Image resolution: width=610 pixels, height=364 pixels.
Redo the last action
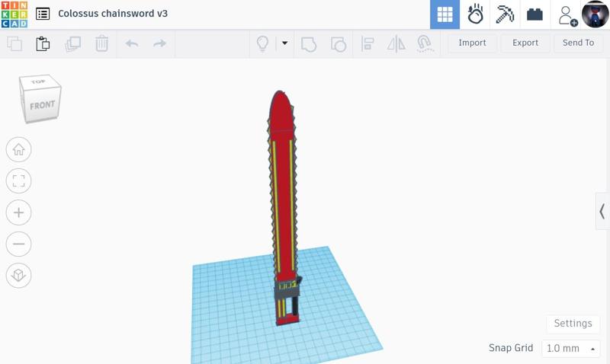coord(159,43)
